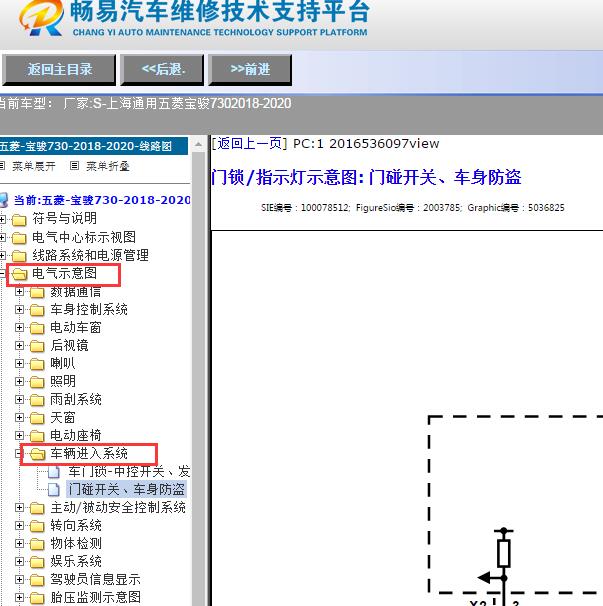
Task: Open the 电气中心标示视图 folder icon
Action: [19, 238]
